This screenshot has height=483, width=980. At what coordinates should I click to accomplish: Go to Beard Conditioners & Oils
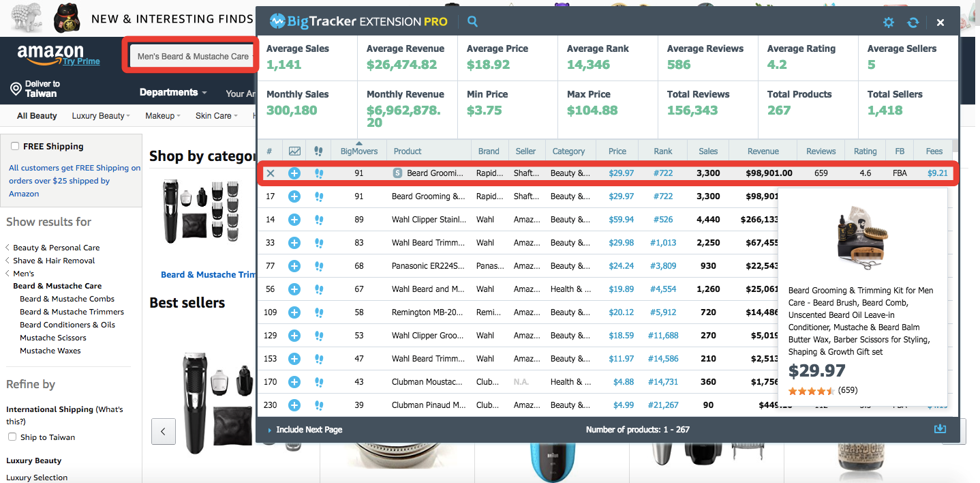[x=67, y=325]
